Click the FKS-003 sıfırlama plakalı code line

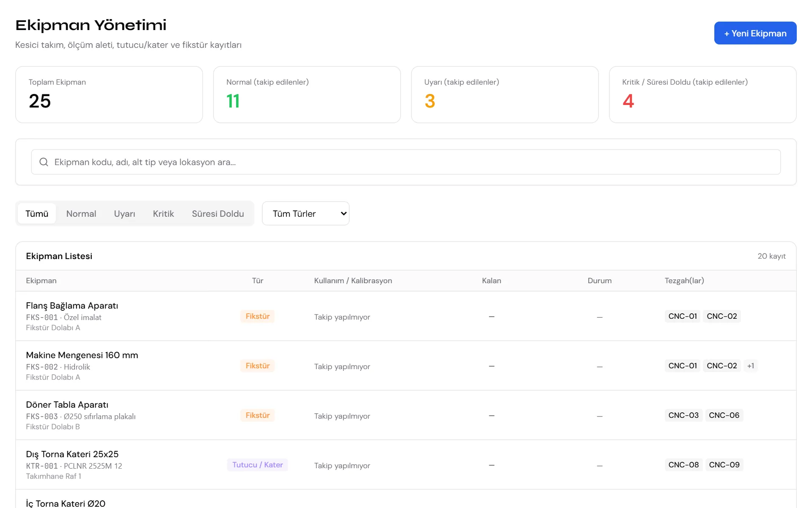(x=81, y=417)
